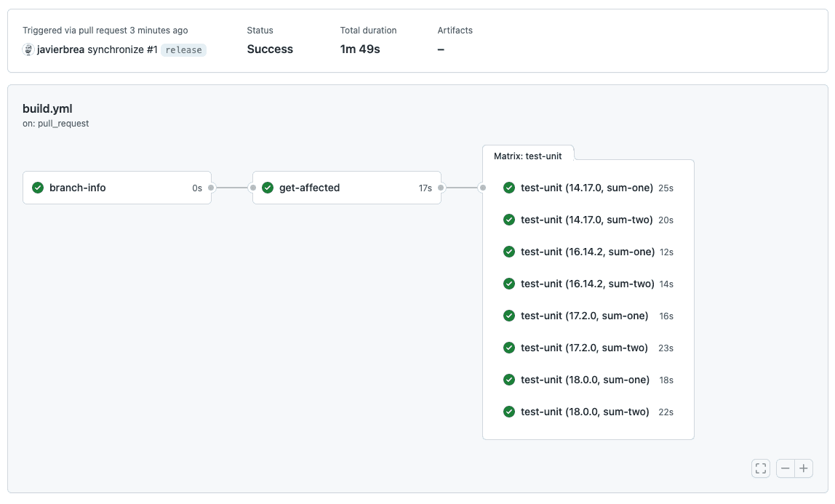Click the release branch label

coord(183,50)
